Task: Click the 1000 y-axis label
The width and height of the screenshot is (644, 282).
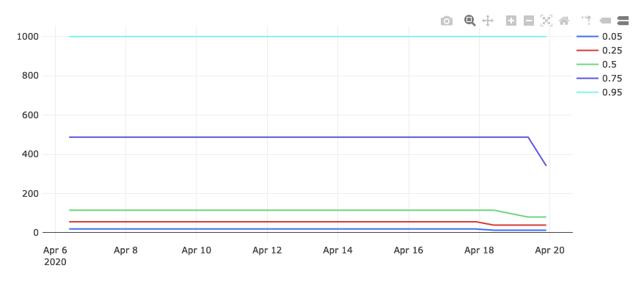Action: pos(28,37)
